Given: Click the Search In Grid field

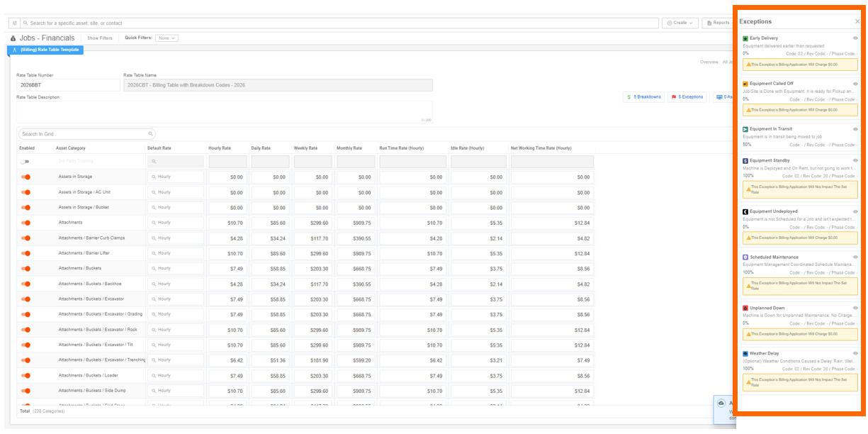Looking at the screenshot, I should (x=86, y=134).
